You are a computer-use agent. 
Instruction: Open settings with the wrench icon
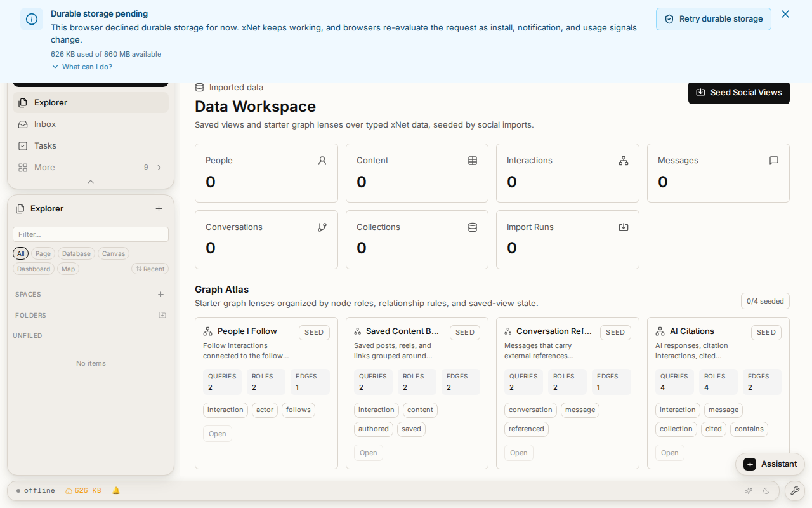coord(795,491)
